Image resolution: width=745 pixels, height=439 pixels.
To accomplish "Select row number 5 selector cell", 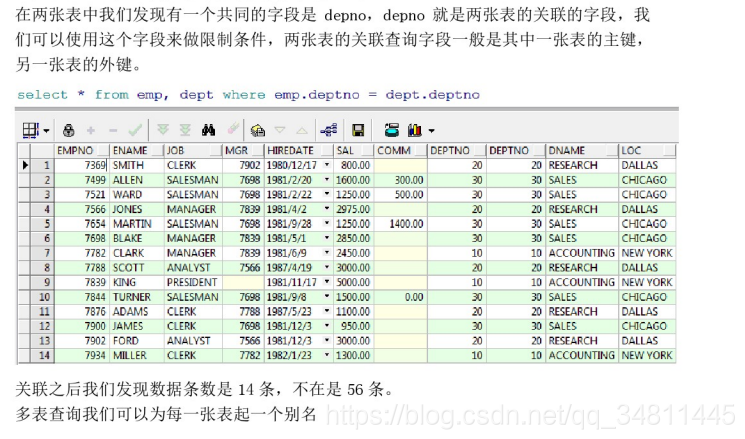I will (x=43, y=224).
